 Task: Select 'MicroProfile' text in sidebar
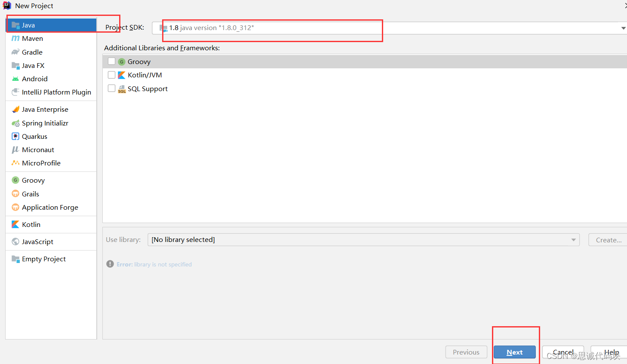point(41,163)
